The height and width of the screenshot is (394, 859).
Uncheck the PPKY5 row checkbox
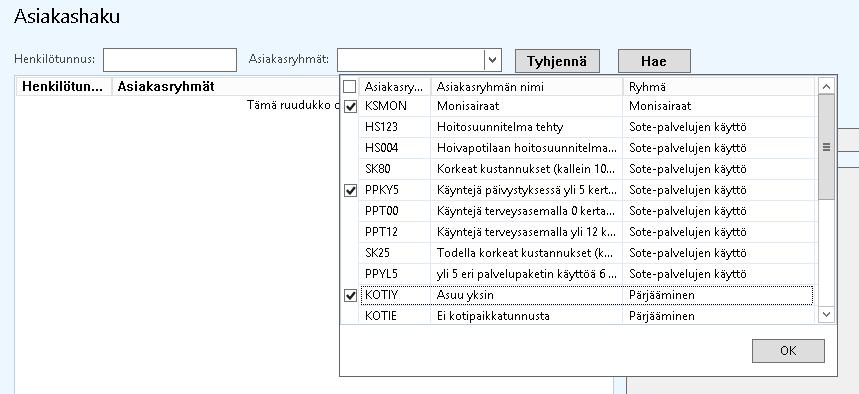pos(350,191)
